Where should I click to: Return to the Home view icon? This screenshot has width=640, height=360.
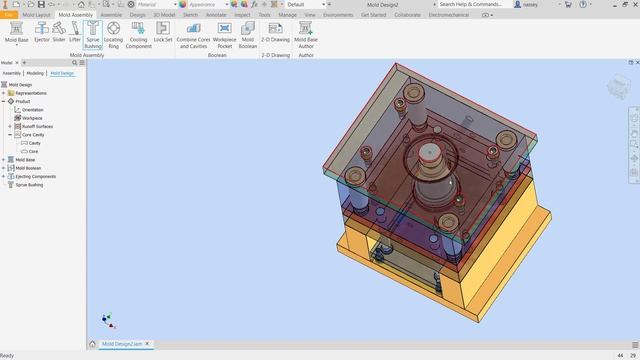[x=81, y=4]
